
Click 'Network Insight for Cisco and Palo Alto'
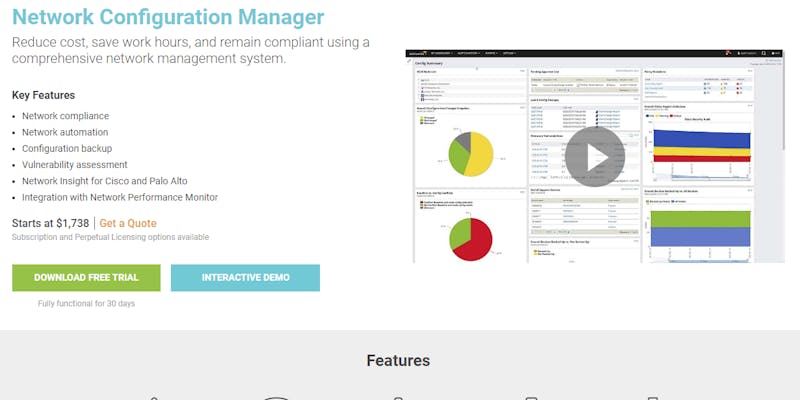[105, 181]
